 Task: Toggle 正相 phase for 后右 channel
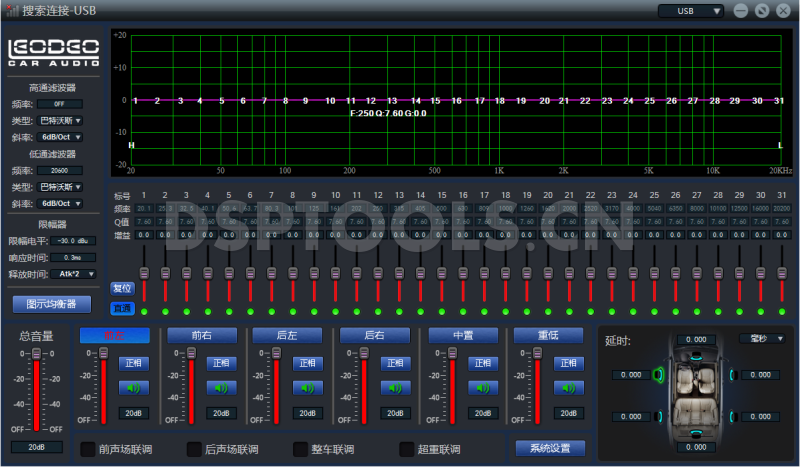click(395, 363)
